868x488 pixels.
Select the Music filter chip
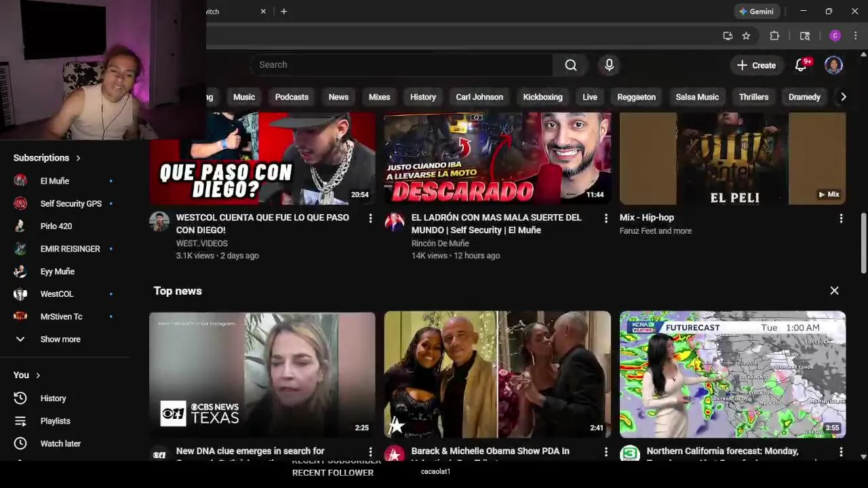pyautogui.click(x=244, y=97)
